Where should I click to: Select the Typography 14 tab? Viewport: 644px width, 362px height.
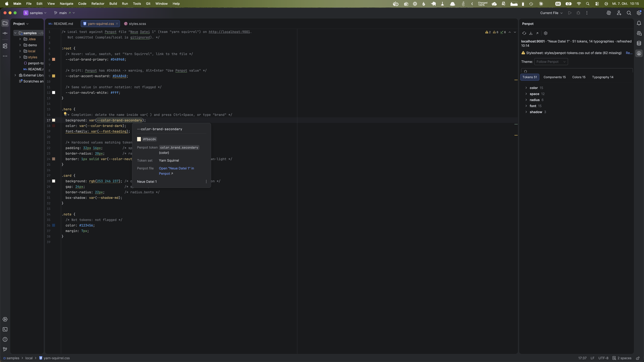603,77
